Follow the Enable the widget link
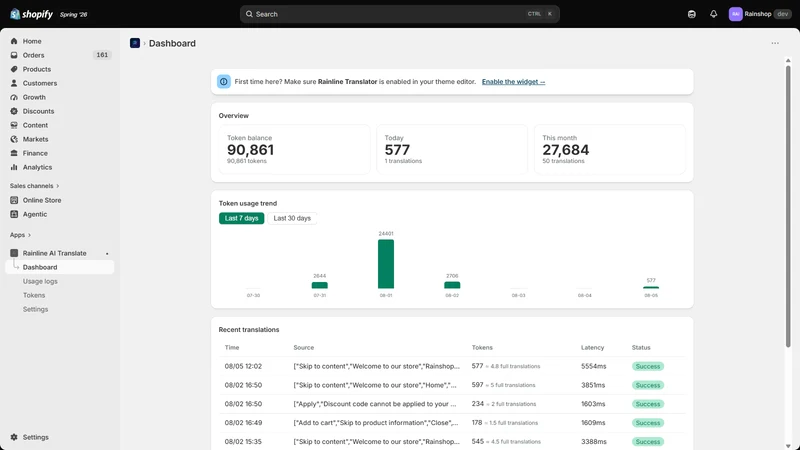The width and height of the screenshot is (800, 450). [513, 82]
